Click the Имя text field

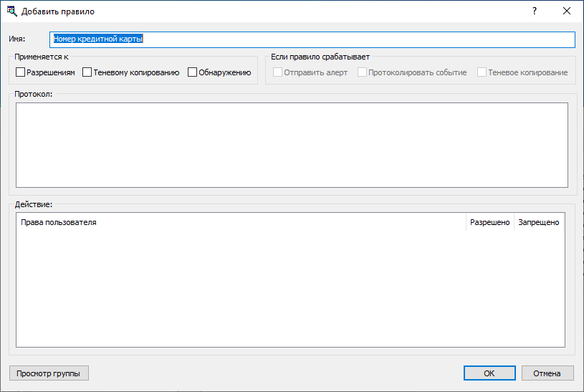tap(312, 40)
